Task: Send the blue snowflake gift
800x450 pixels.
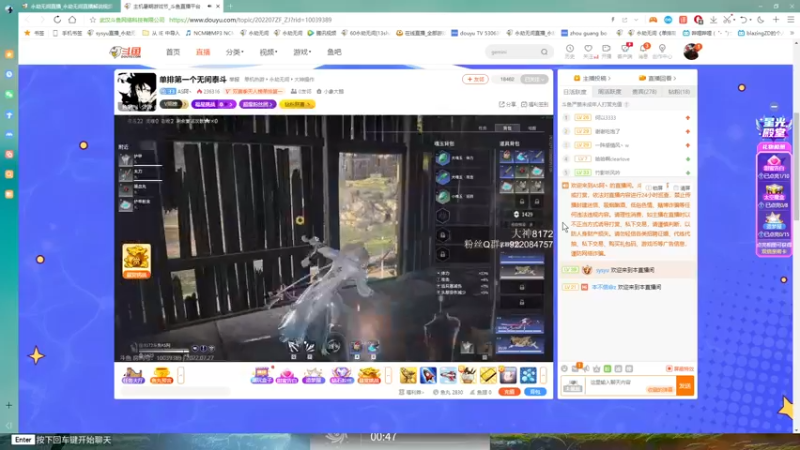Action: (528, 376)
